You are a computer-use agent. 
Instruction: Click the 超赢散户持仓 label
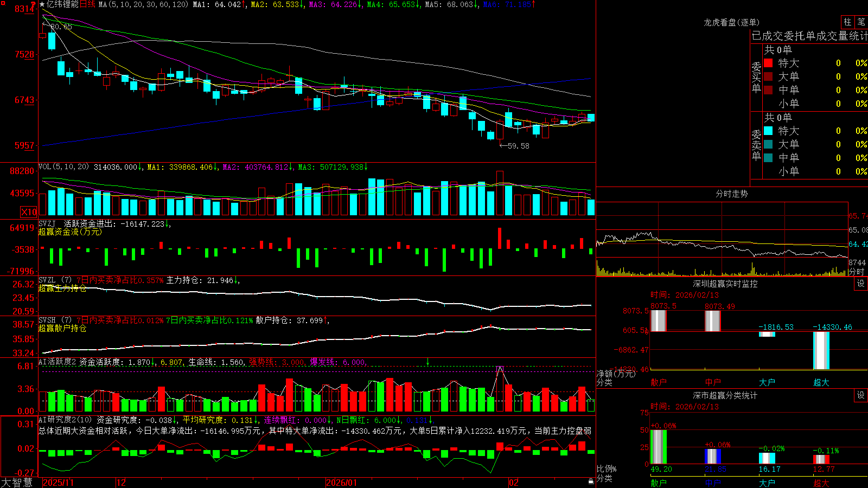point(62,328)
